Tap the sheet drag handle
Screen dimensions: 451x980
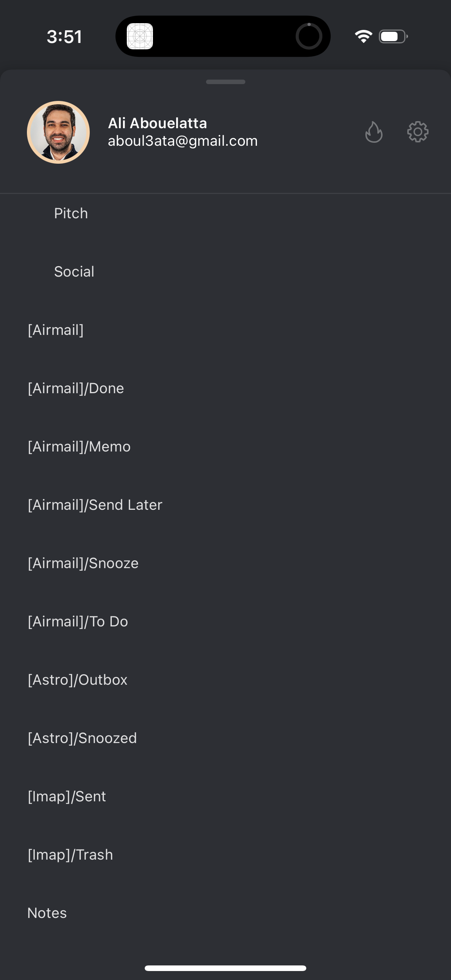pyautogui.click(x=225, y=82)
